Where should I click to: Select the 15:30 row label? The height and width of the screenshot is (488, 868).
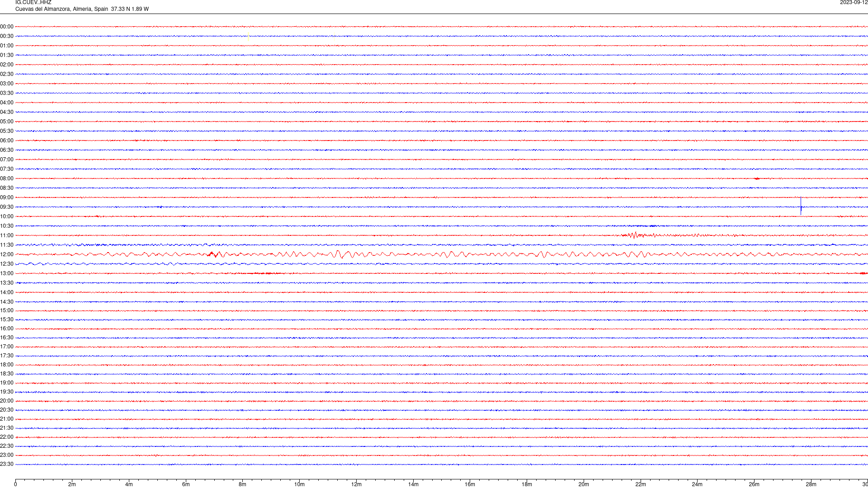[x=7, y=319]
